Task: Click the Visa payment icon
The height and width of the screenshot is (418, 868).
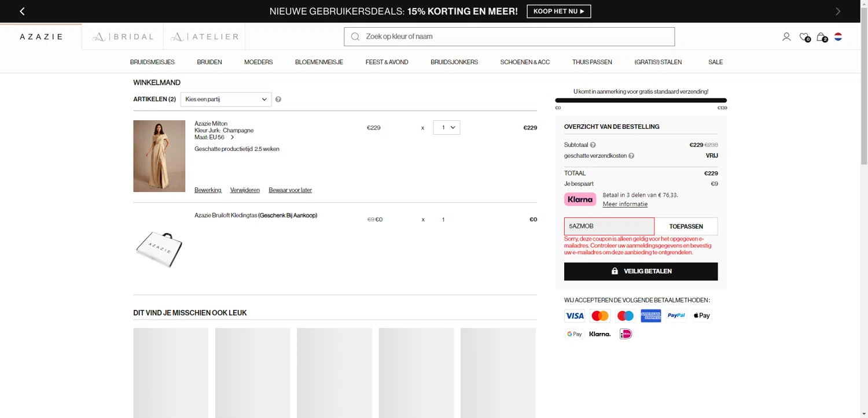Action: click(575, 316)
